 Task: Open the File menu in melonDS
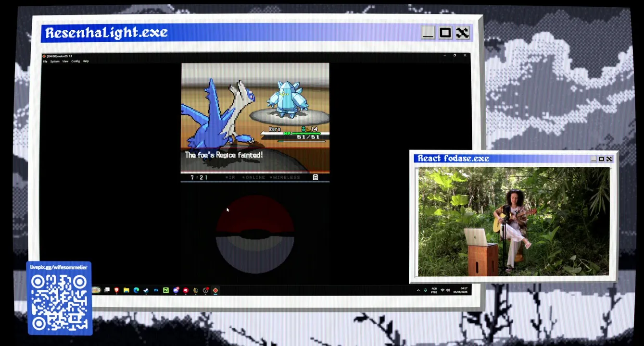coord(45,62)
